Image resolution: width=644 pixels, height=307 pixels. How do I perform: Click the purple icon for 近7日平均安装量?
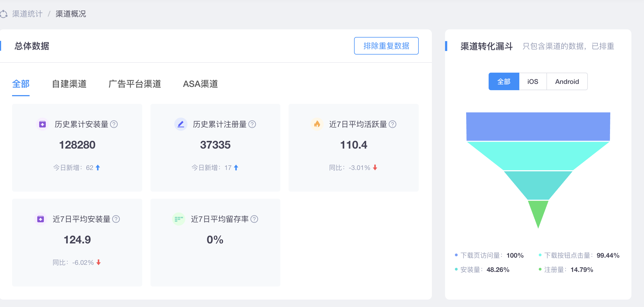(x=41, y=219)
